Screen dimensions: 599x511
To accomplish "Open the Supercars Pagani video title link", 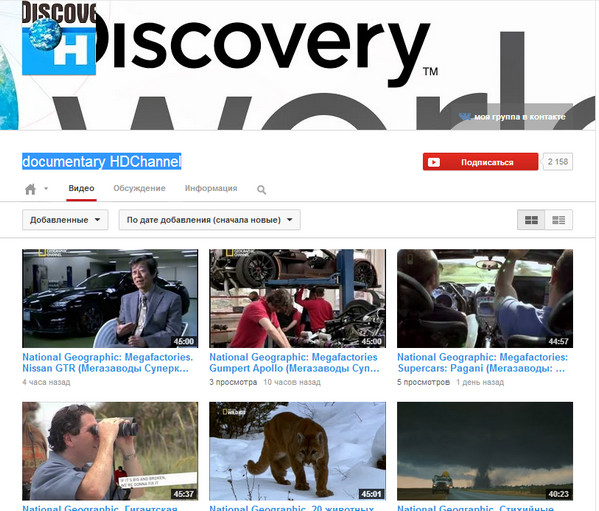I will pyautogui.click(x=482, y=363).
